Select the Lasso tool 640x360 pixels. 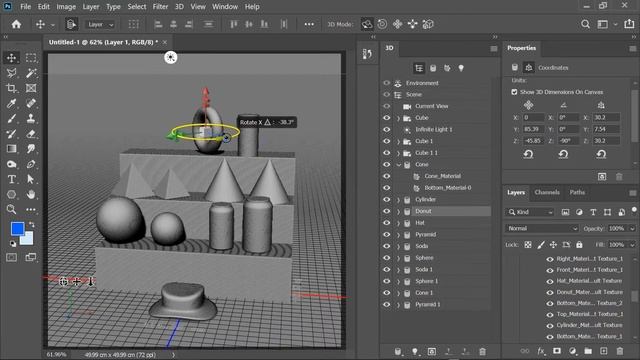click(11, 73)
